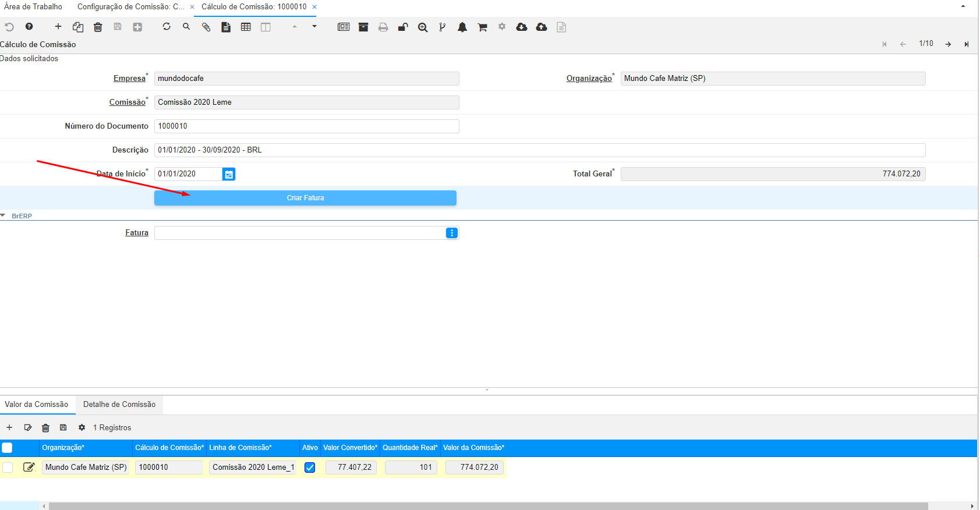The height and width of the screenshot is (510, 980).
Task: Open the shopping cart requests icon
Action: point(482,27)
